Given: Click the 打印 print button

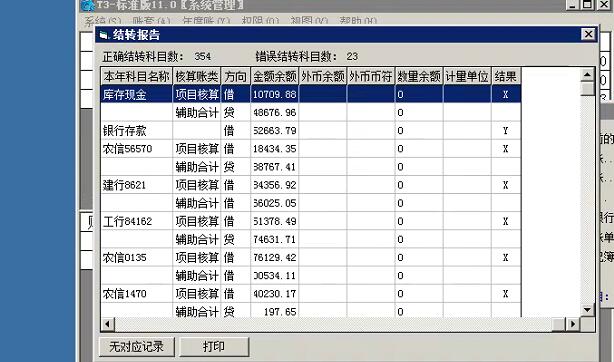Looking at the screenshot, I should click(214, 346).
